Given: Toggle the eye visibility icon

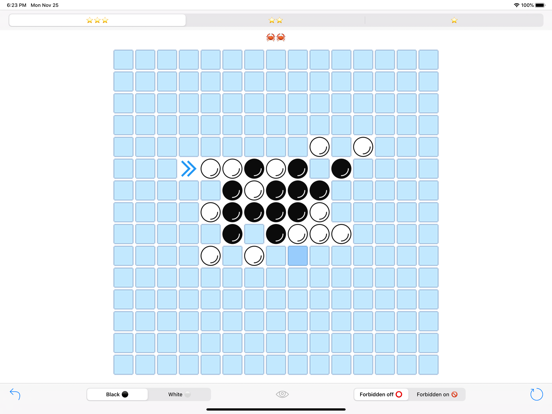Looking at the screenshot, I should pos(282,394).
